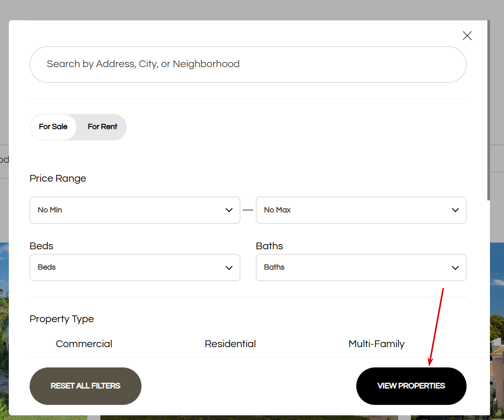Open the No Max price dropdown

pyautogui.click(x=354, y=210)
